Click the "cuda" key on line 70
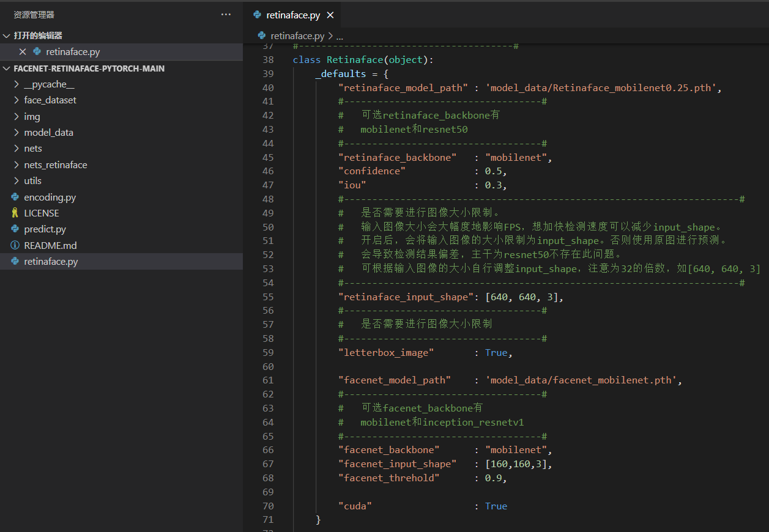The width and height of the screenshot is (769, 532). coord(355,506)
